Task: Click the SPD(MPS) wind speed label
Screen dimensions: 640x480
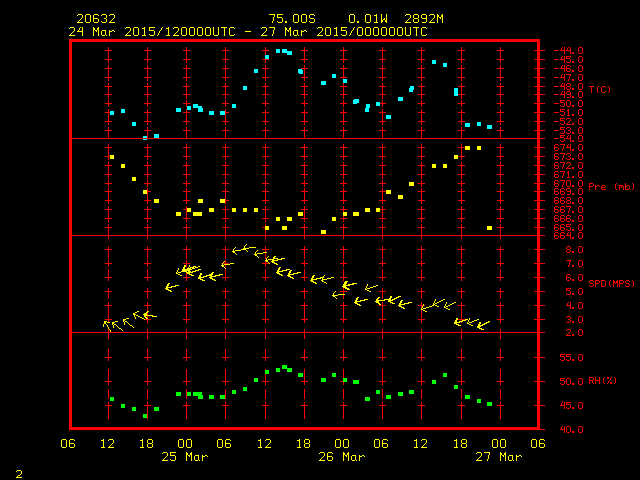Action: pyautogui.click(x=611, y=283)
